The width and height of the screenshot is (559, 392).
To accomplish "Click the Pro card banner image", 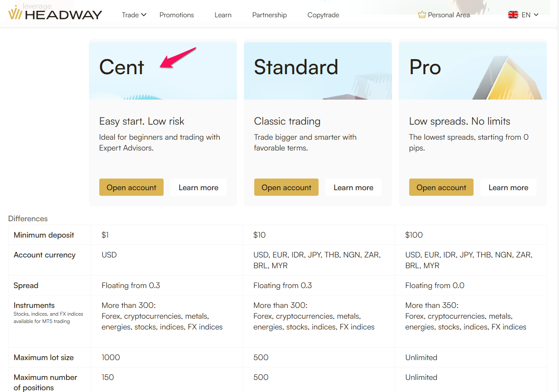I will click(x=473, y=71).
